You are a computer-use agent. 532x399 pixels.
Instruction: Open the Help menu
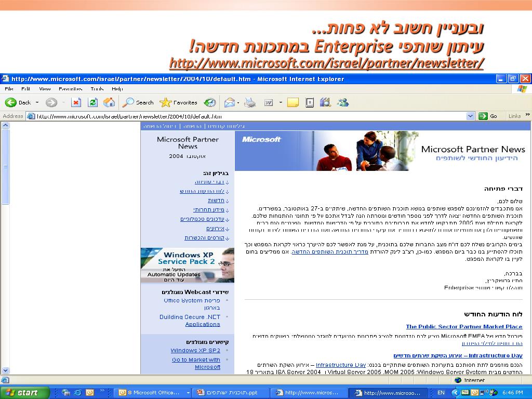(x=117, y=89)
